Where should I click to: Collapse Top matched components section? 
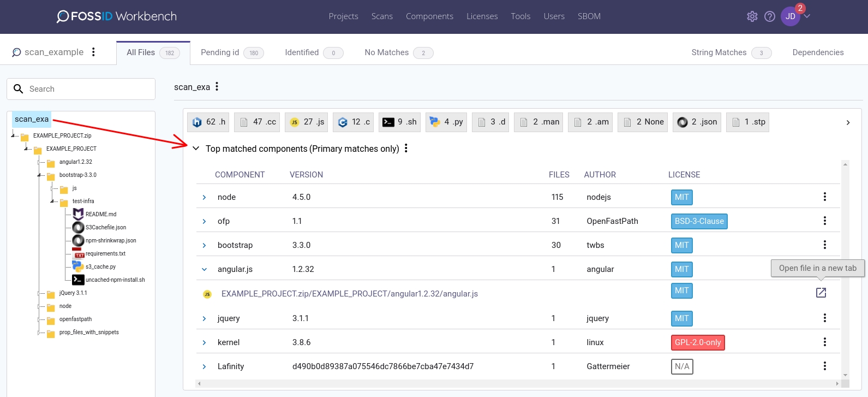(x=196, y=149)
